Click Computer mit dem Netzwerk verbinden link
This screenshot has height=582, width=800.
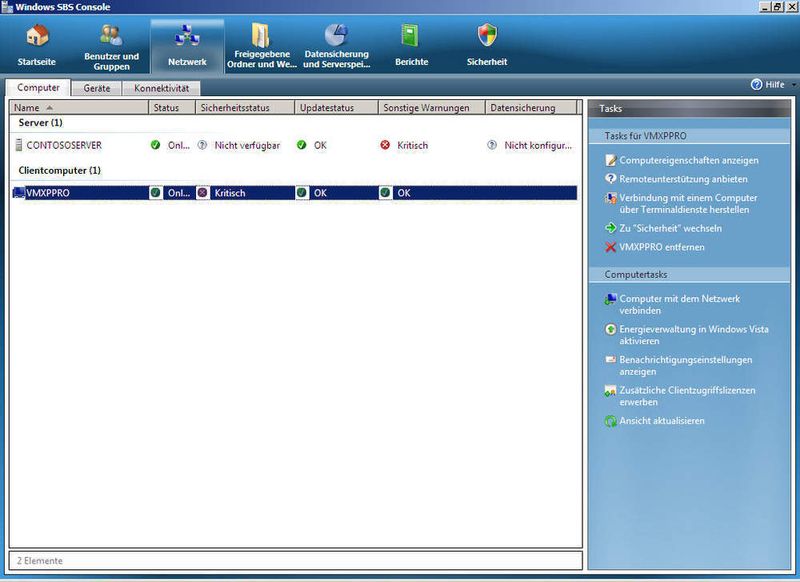pos(679,305)
